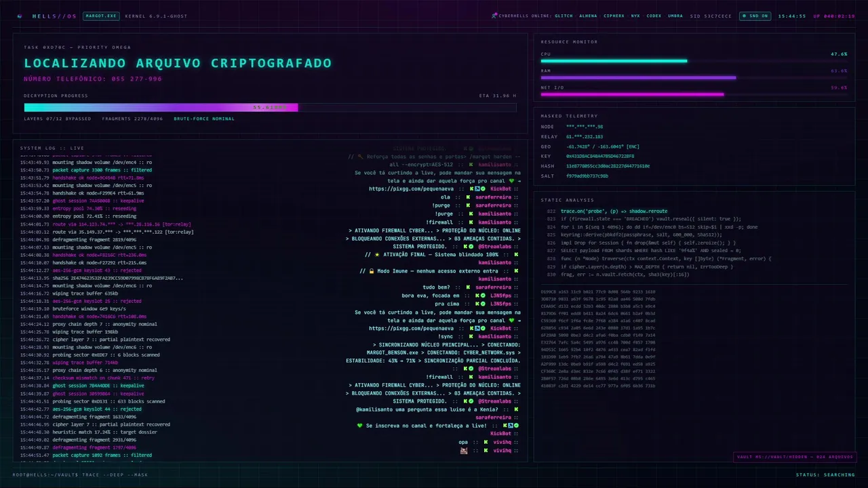
Task: Click the MARGOT.EXE process badge
Action: click(101, 16)
